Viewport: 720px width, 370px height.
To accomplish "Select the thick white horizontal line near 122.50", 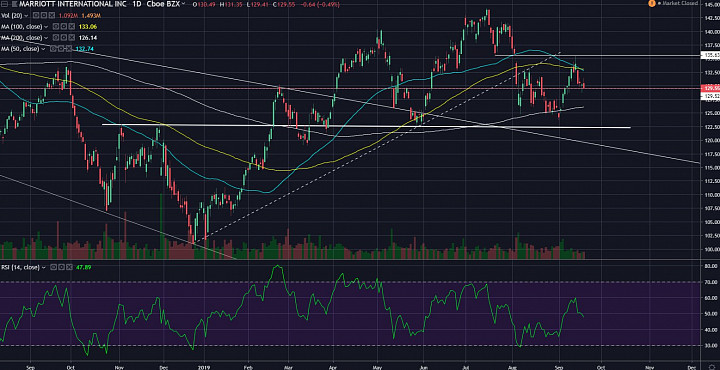I will [366, 126].
